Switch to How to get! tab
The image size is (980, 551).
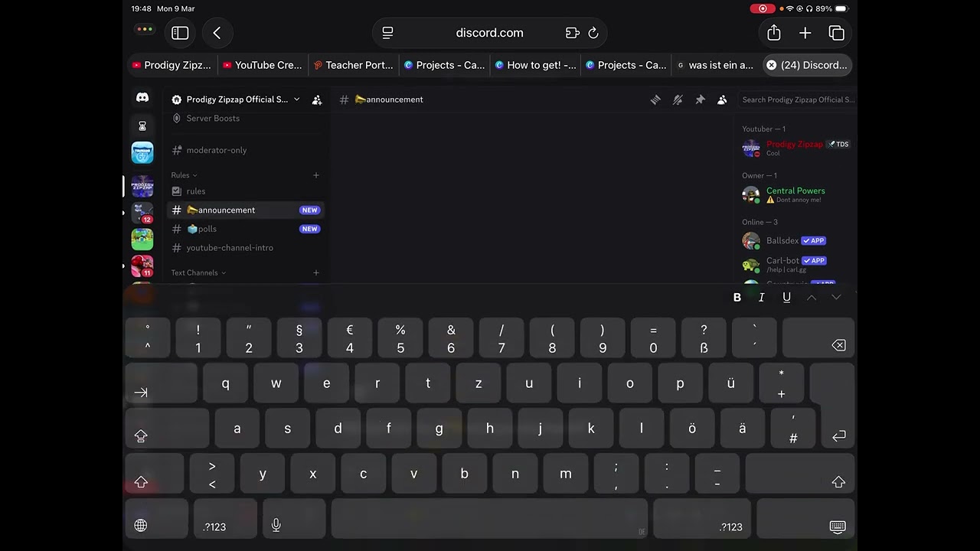535,65
